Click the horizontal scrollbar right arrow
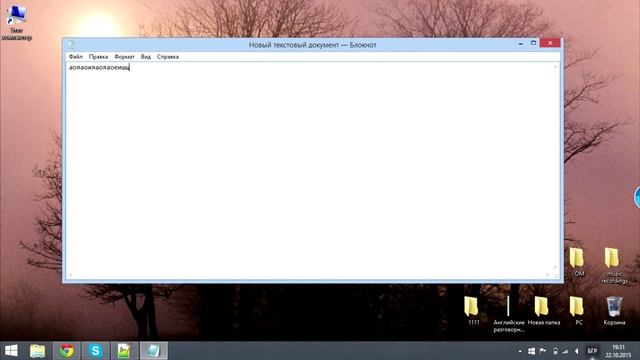This screenshot has height=360, width=640. [x=547, y=275]
